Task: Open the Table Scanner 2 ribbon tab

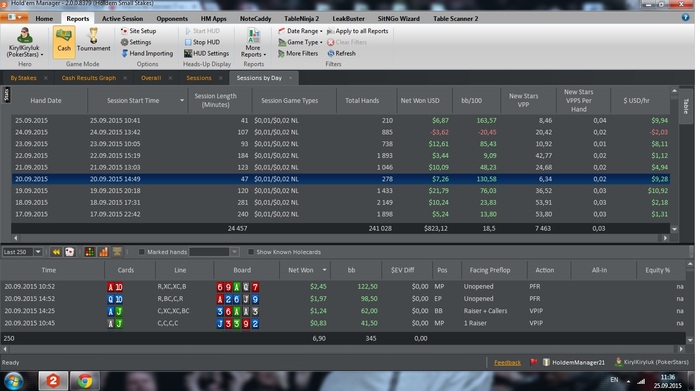Action: click(455, 18)
